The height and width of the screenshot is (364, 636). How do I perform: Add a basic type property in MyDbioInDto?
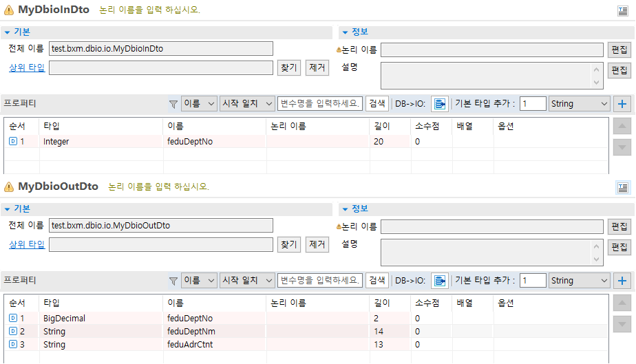622,104
